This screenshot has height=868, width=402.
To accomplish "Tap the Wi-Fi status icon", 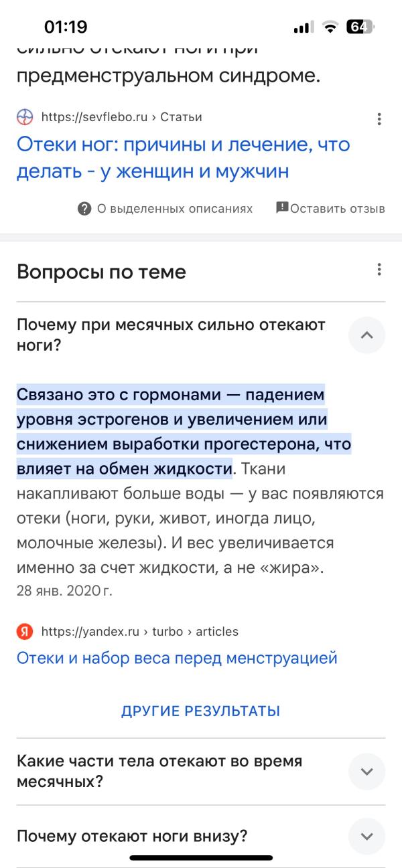I will coord(330,27).
